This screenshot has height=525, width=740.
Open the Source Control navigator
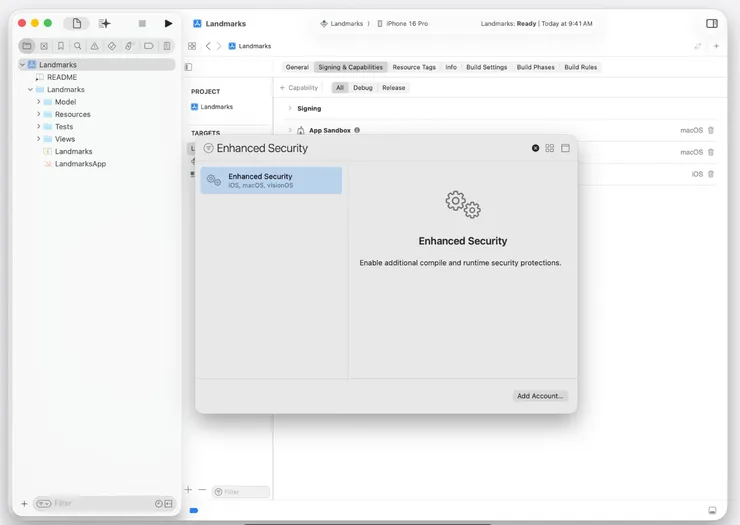[44, 46]
